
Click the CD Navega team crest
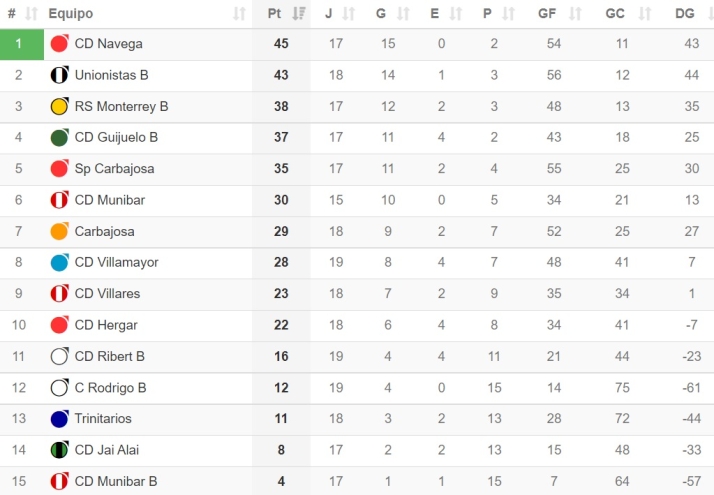(59, 44)
